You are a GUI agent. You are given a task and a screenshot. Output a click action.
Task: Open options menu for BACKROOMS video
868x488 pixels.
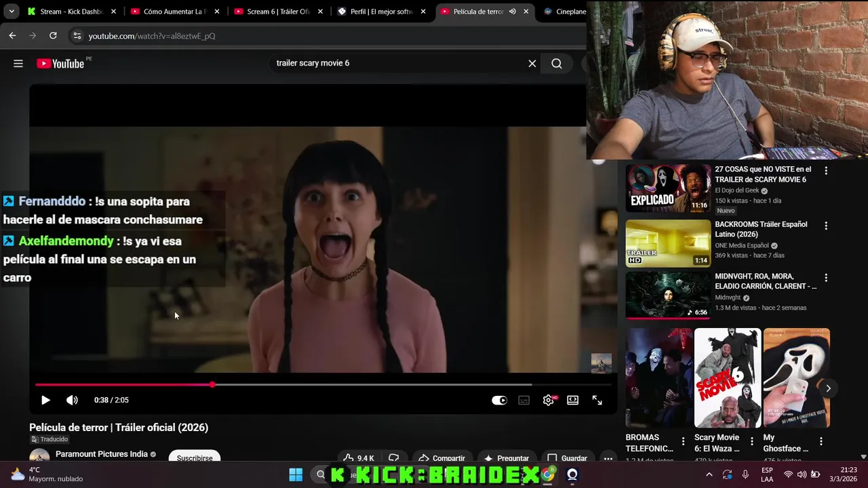[x=826, y=226]
